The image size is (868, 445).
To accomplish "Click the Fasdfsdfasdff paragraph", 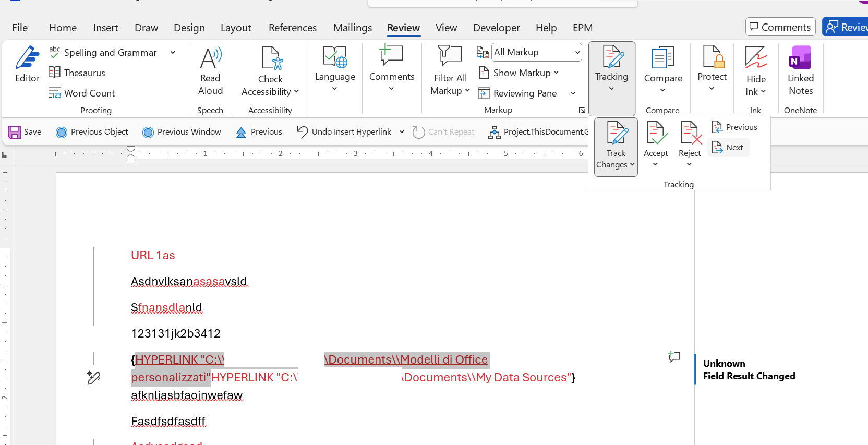I will tap(168, 421).
